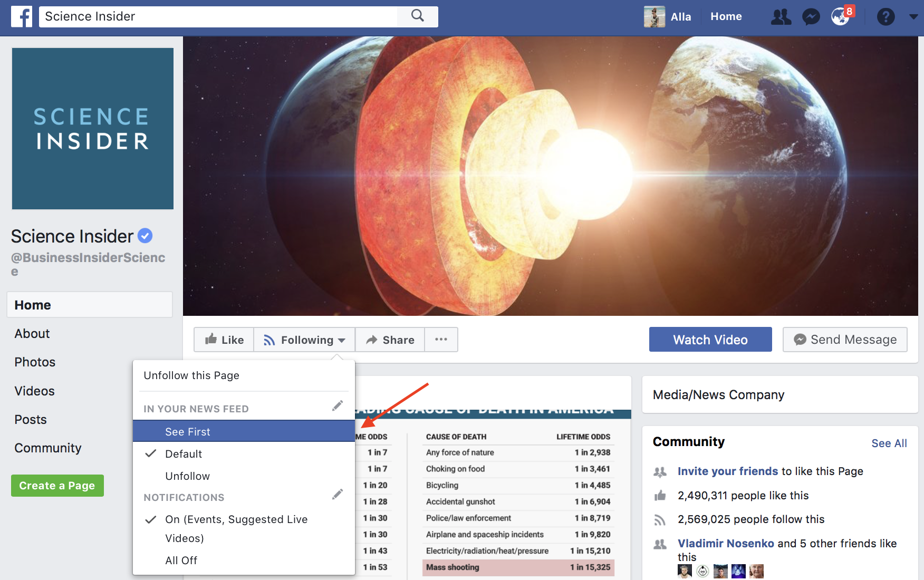
Task: Open the About section in sidebar
Action: click(x=32, y=334)
